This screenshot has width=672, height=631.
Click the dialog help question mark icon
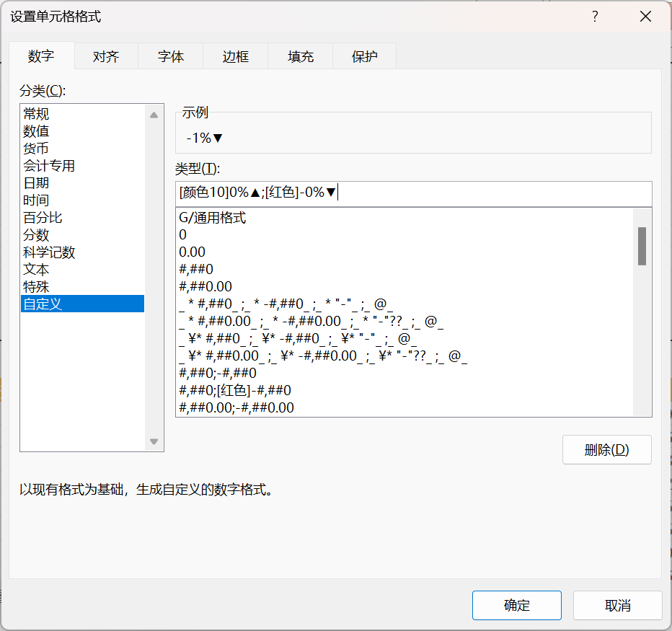pyautogui.click(x=593, y=16)
